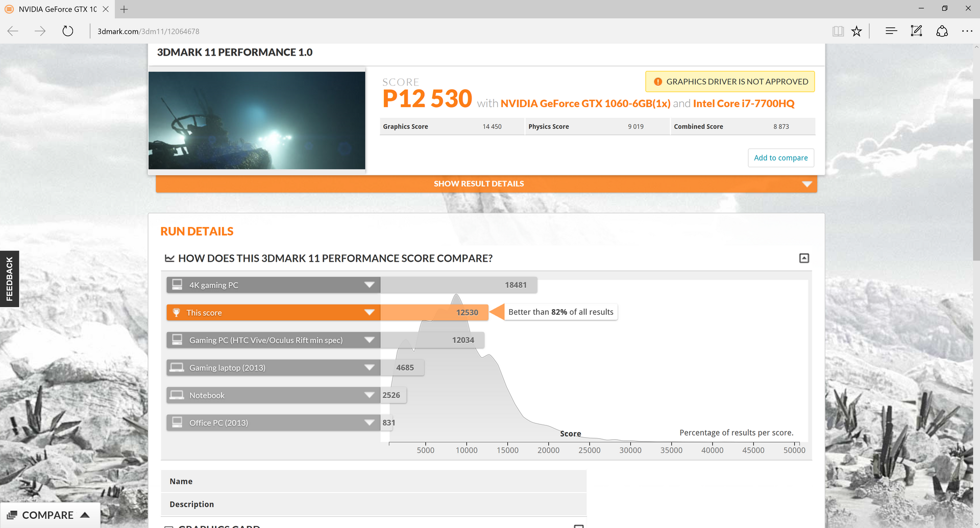
Task: Click the deep sea benchmark thumbnail
Action: pyautogui.click(x=257, y=120)
